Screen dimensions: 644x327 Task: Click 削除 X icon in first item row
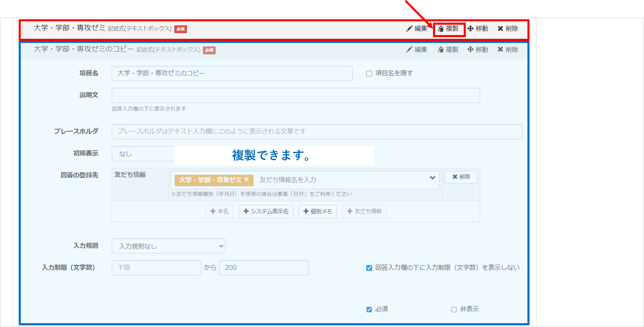tap(500, 28)
